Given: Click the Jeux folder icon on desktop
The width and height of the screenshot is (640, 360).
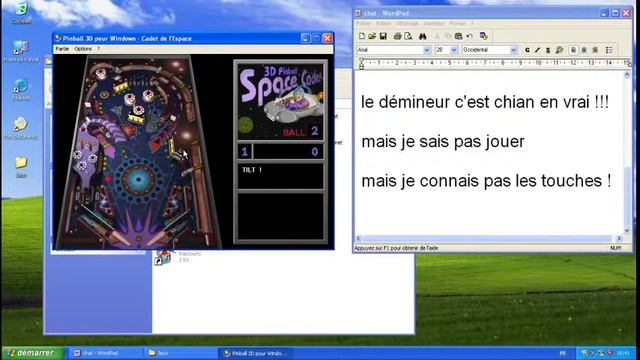Looking at the screenshot, I should pyautogui.click(x=21, y=167).
